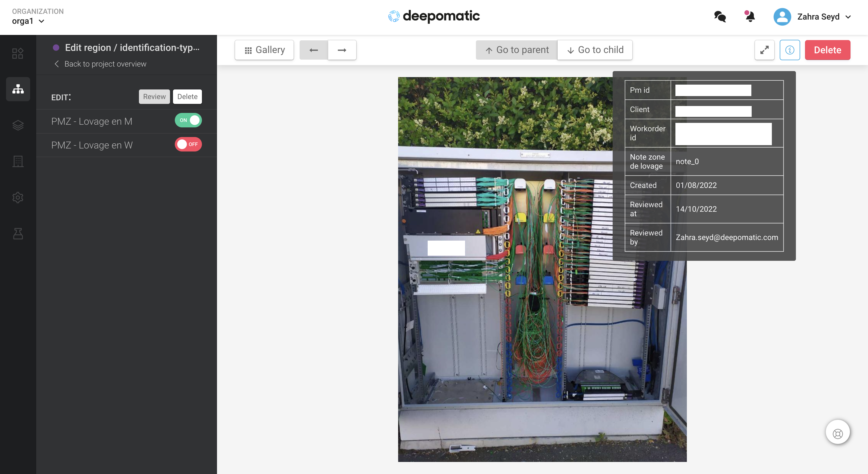Open the layers stack sidebar icon
Screen dimensions: 868x474
(18, 125)
